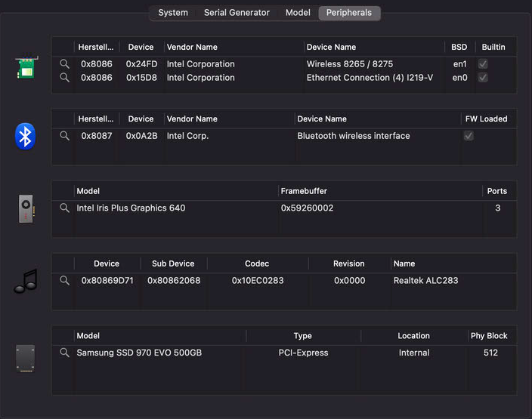Open the Serial Generator tab
Screen dimensions: 532x419
point(237,13)
